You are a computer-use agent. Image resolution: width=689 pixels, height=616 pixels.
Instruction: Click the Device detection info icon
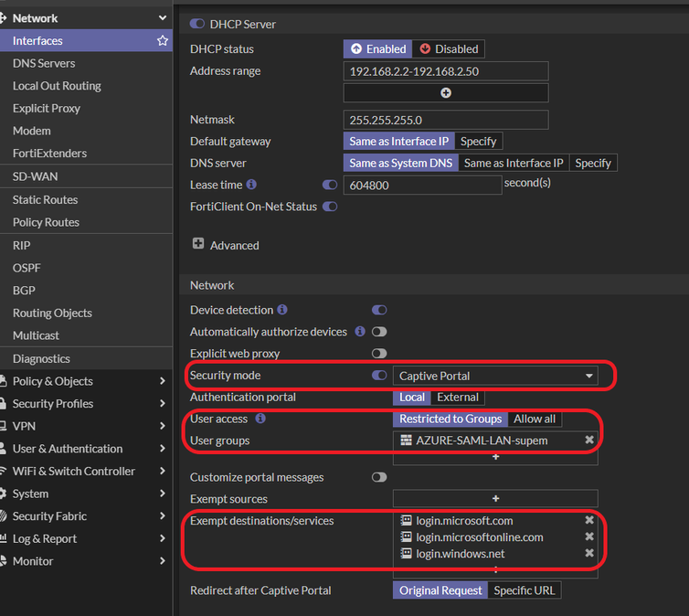click(x=282, y=310)
